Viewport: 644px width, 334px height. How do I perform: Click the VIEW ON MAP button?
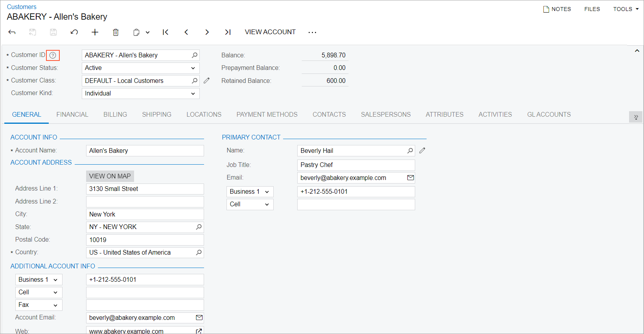[x=110, y=176]
